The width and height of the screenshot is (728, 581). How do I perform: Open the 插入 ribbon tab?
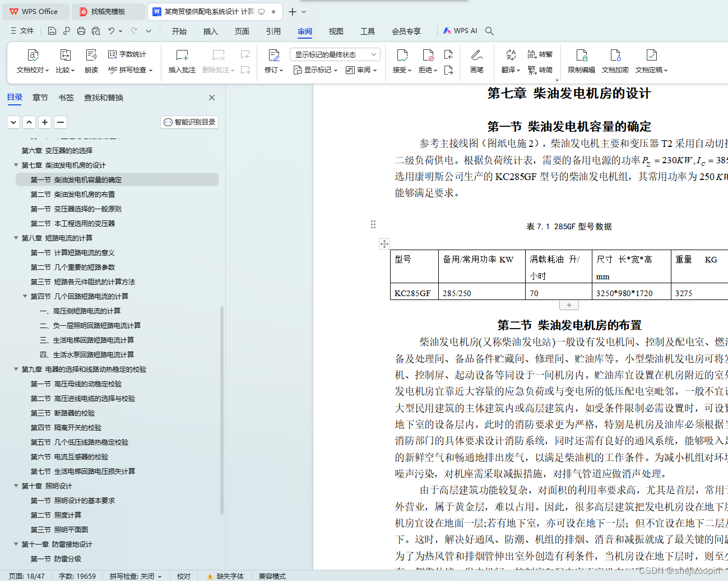tap(211, 31)
